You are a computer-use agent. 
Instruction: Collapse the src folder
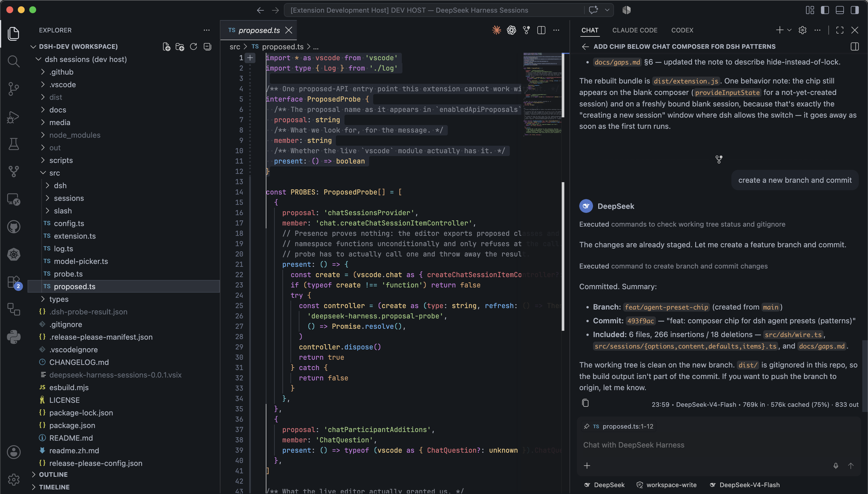coord(124,173)
